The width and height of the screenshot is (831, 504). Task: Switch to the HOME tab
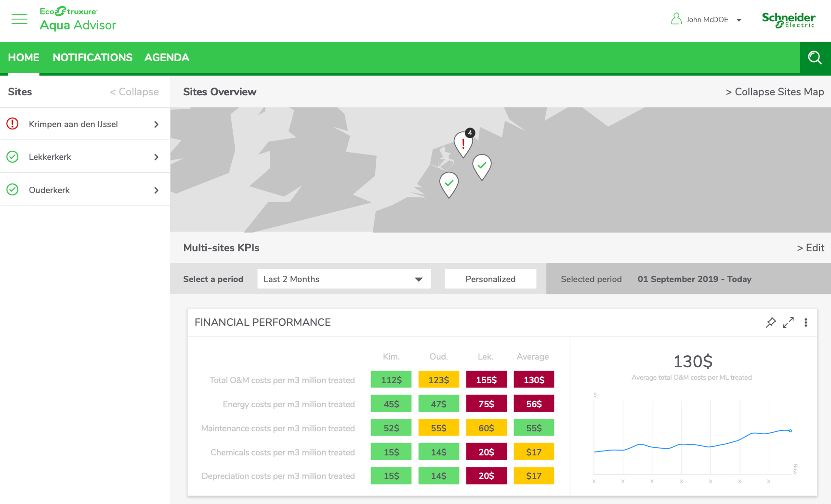pyautogui.click(x=24, y=58)
